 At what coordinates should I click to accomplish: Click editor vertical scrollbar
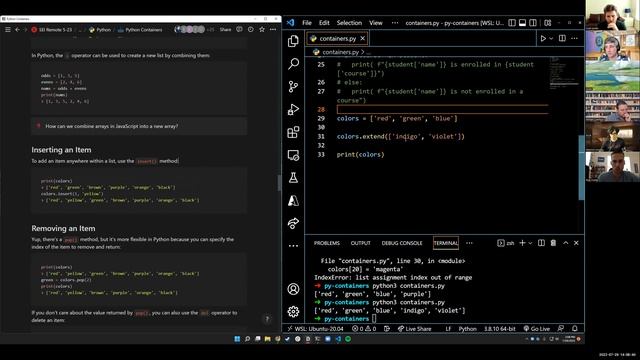tap(581, 167)
